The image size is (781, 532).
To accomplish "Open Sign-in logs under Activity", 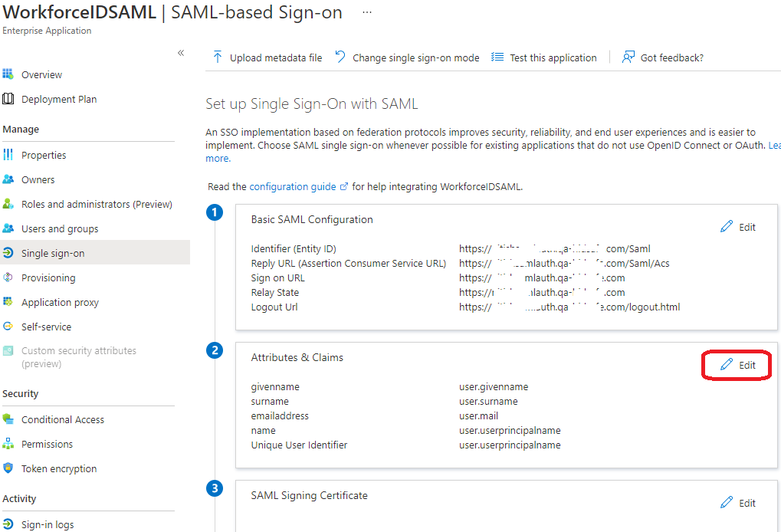I will coord(48,524).
